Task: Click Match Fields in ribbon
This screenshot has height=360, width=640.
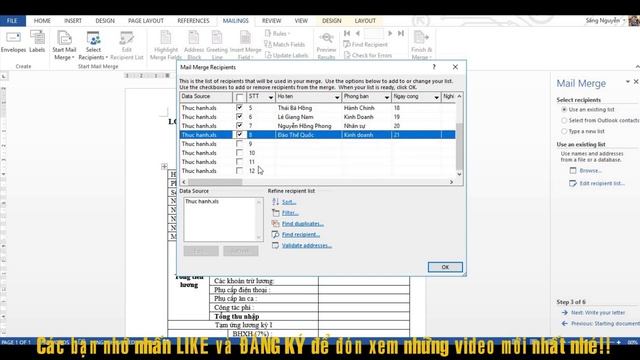Action: (284, 44)
